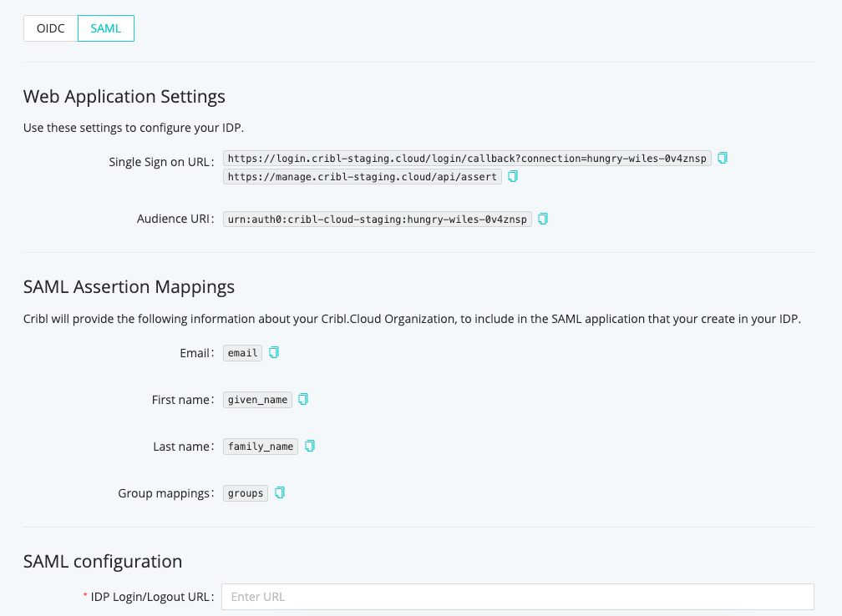The width and height of the screenshot is (842, 616).
Task: Copy the given_name mapping value
Action: (302, 399)
